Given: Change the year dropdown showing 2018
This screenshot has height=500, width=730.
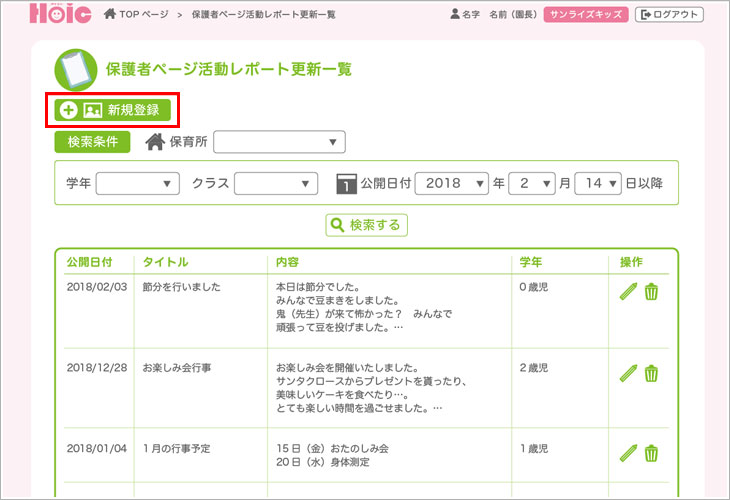Looking at the screenshot, I should (451, 184).
